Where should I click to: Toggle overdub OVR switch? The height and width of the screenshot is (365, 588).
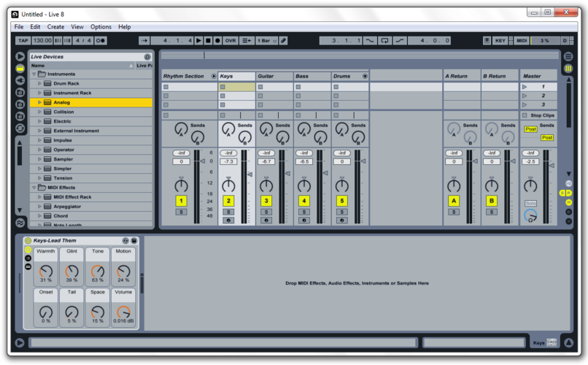(231, 40)
